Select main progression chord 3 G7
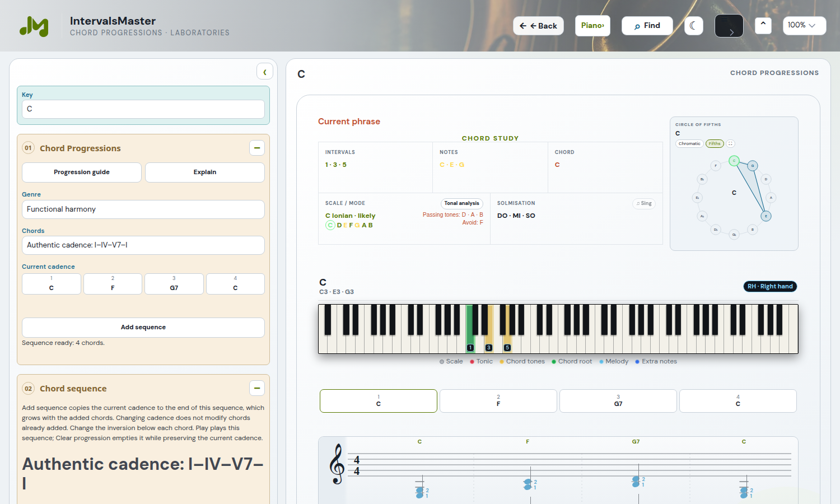Image resolution: width=840 pixels, height=504 pixels. point(618,401)
